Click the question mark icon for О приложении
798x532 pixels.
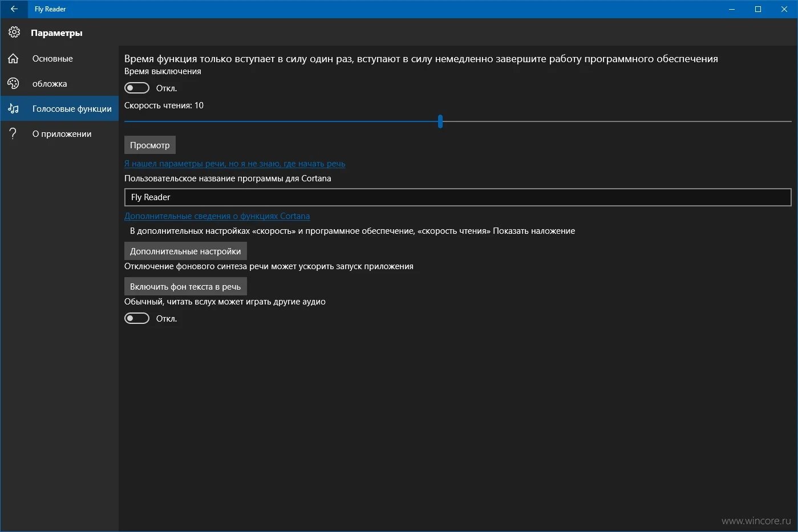[13, 133]
